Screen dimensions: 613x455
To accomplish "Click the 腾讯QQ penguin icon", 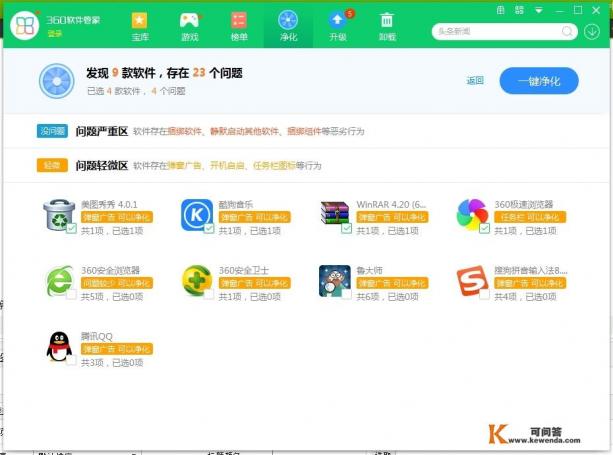I will [59, 347].
